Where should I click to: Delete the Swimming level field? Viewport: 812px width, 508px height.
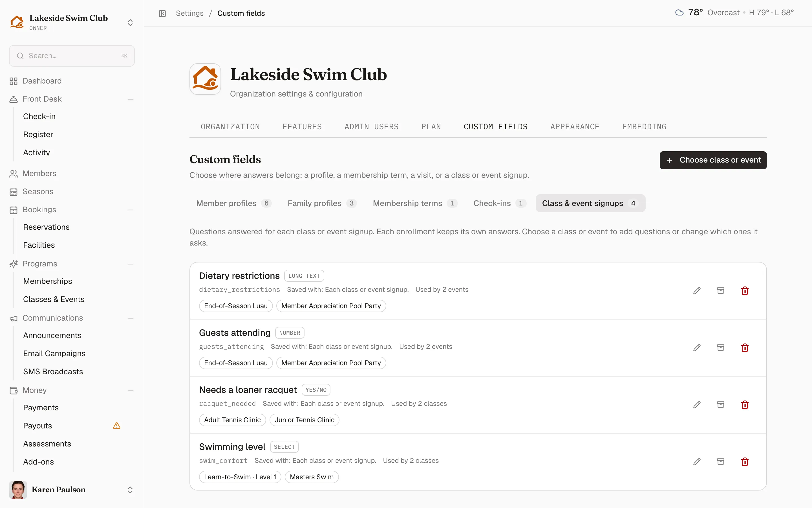(x=745, y=462)
